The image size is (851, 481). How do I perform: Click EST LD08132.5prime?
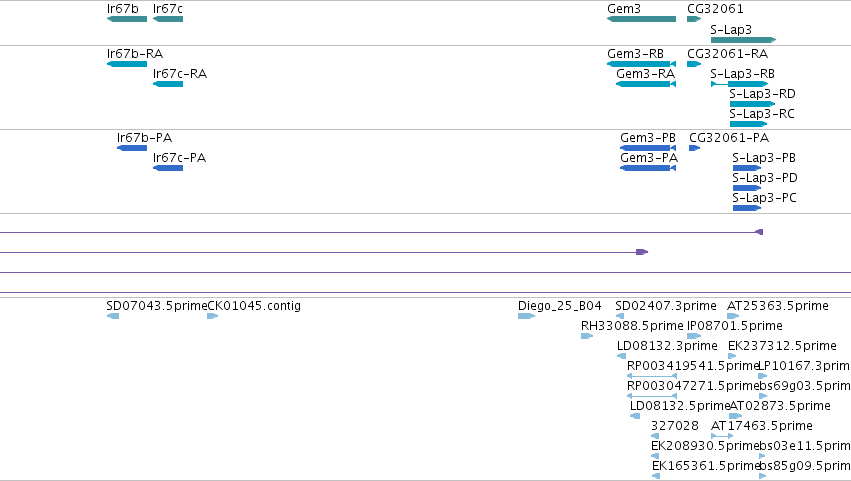click(x=635, y=416)
